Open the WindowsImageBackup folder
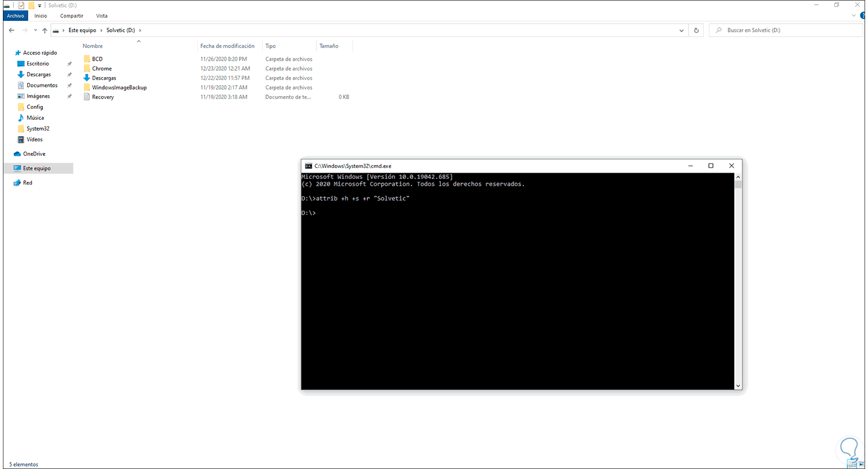 [x=119, y=87]
